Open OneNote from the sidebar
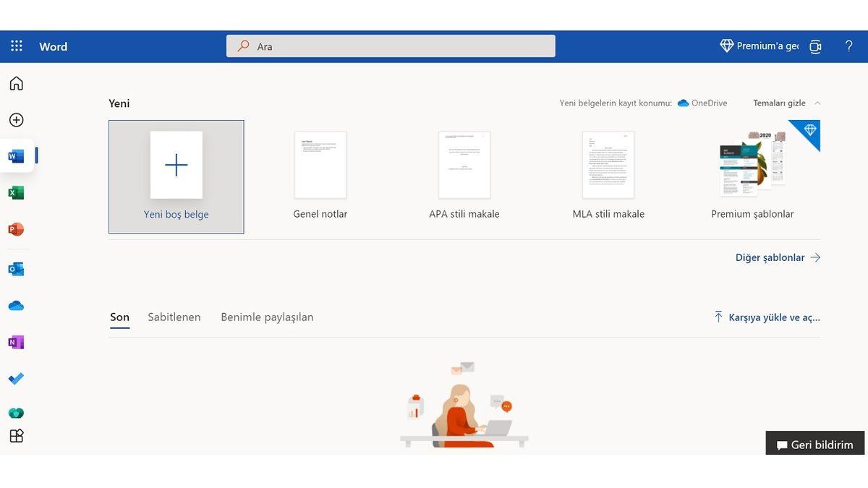 (x=16, y=341)
